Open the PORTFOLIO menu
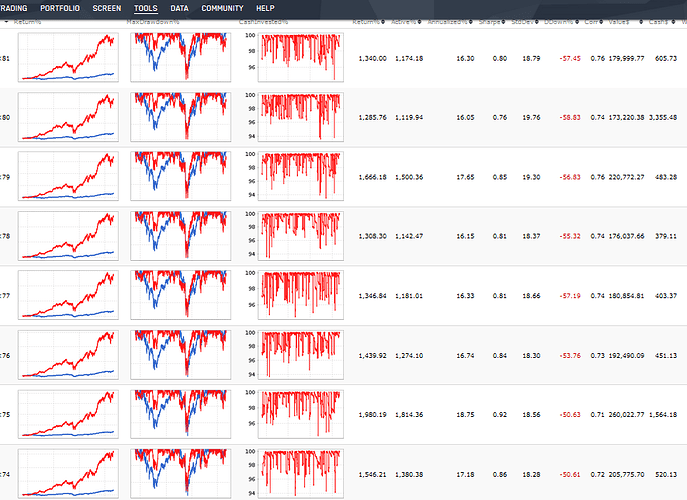This screenshot has width=687, height=500. pyautogui.click(x=60, y=8)
